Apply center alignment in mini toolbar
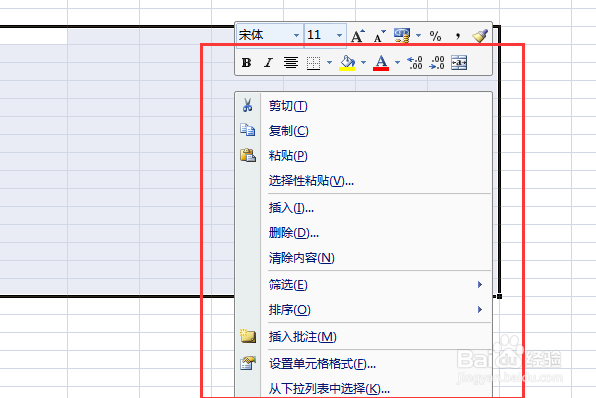Viewport: 596px width, 398px height. tap(291, 63)
